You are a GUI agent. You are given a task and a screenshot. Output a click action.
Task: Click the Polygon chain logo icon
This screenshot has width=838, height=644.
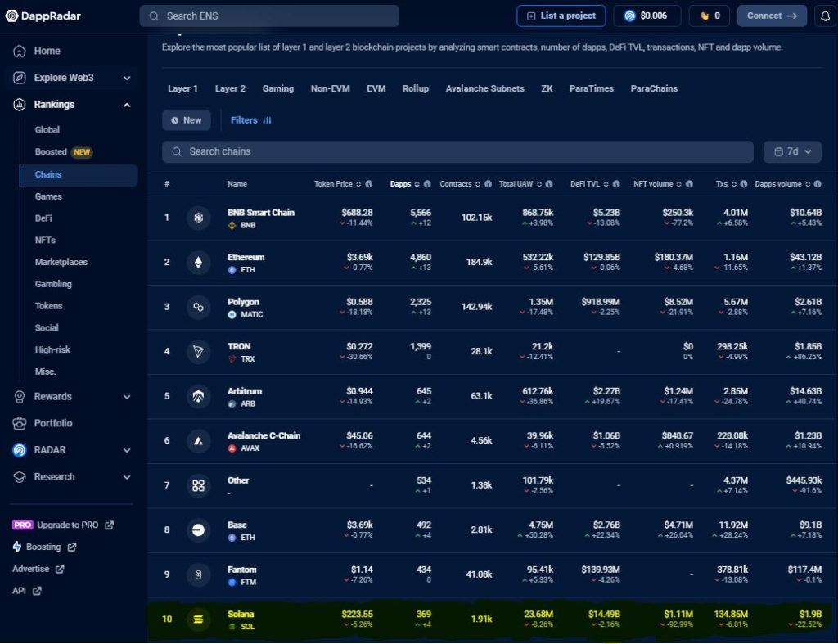coord(197,307)
